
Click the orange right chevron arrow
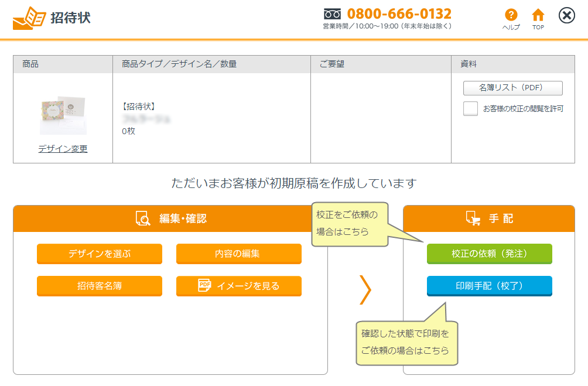pyautogui.click(x=365, y=289)
